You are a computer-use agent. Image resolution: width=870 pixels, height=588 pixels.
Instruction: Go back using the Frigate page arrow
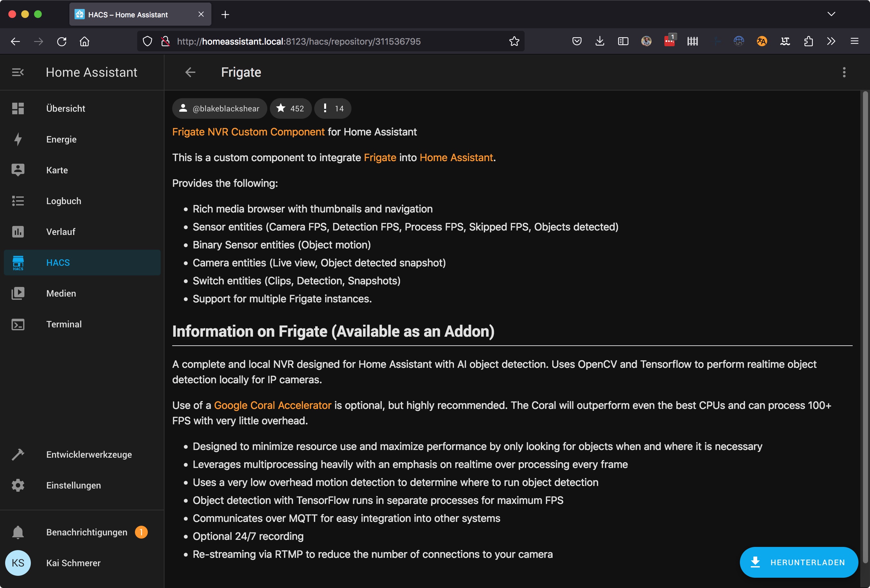[x=190, y=72]
